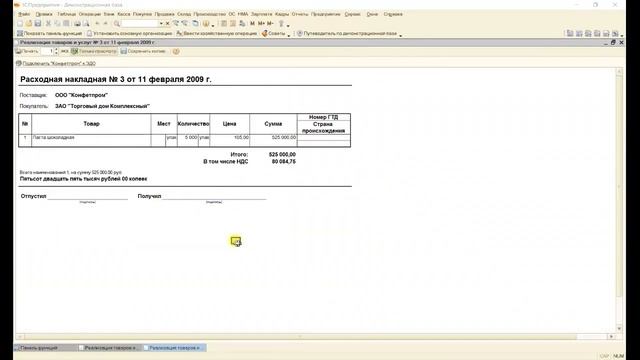Click the question-pointer help icon
This screenshot has width=640, height=360.
(x=281, y=24)
